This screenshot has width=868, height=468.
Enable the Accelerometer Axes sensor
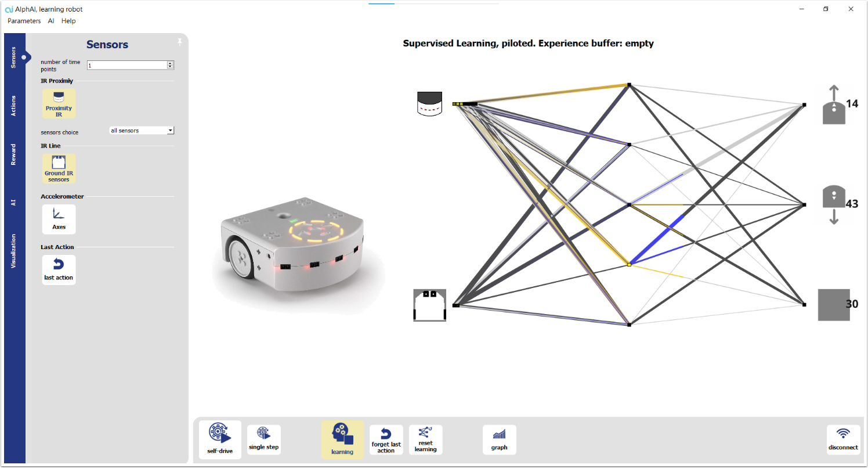59,219
